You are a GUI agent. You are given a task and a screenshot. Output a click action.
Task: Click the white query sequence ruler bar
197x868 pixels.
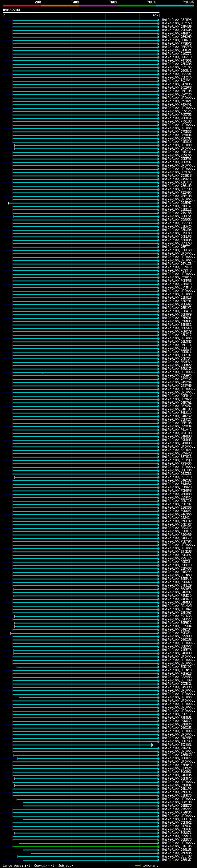click(x=81, y=13)
